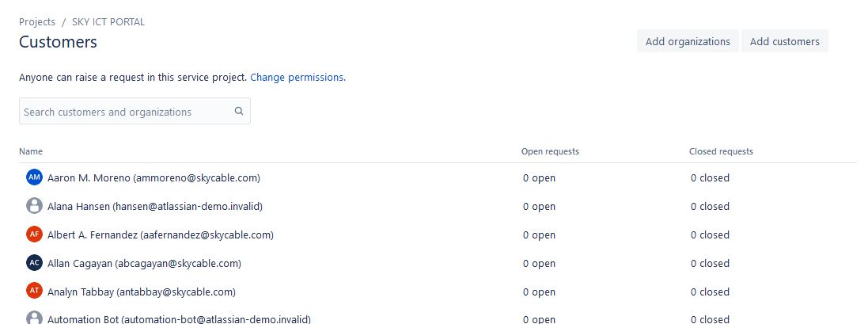868x324 pixels.
Task: Select Alana Hansen customer name
Action: point(155,207)
